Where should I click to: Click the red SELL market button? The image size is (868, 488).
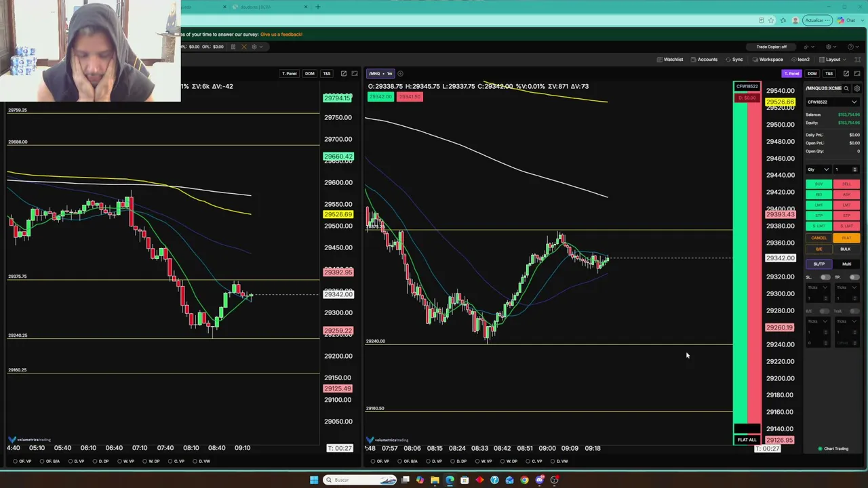[x=846, y=184]
